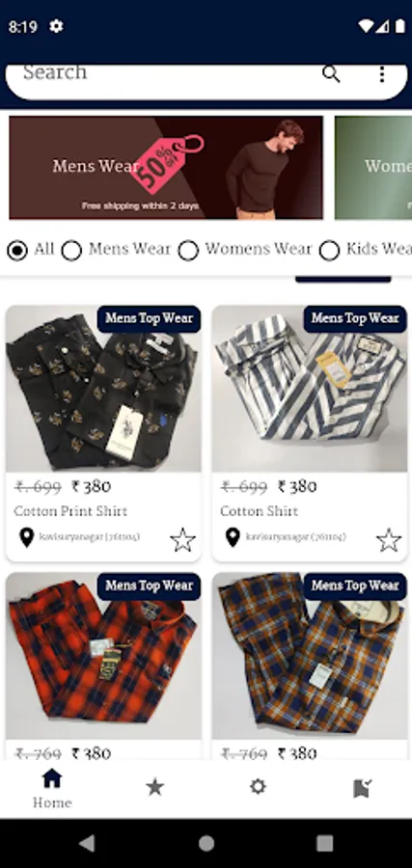Open the three-dot overflow menu
Viewport: 412px width, 868px height.
tap(381, 74)
